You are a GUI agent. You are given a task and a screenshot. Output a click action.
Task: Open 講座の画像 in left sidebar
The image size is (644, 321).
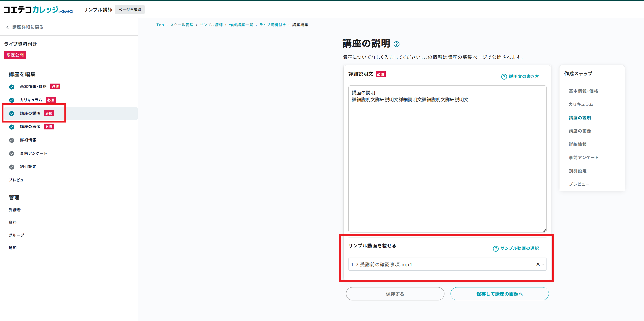(x=30, y=127)
